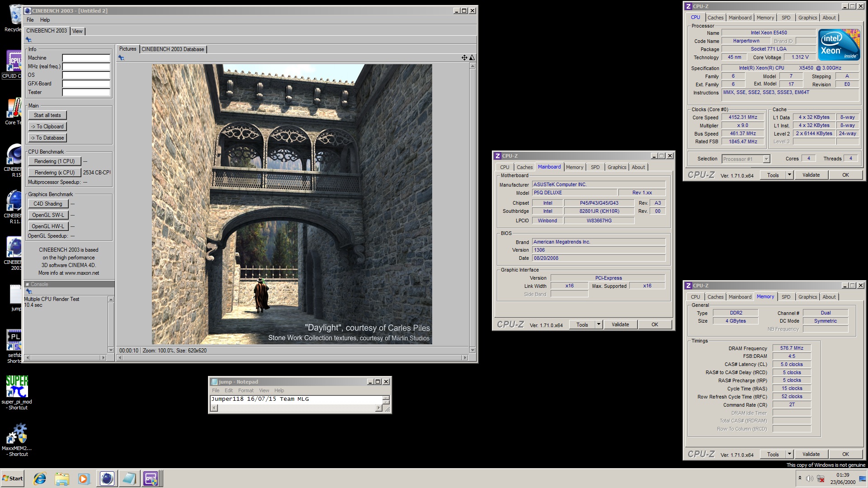Open Windows Explorer folder icon on taskbar

[x=62, y=479]
